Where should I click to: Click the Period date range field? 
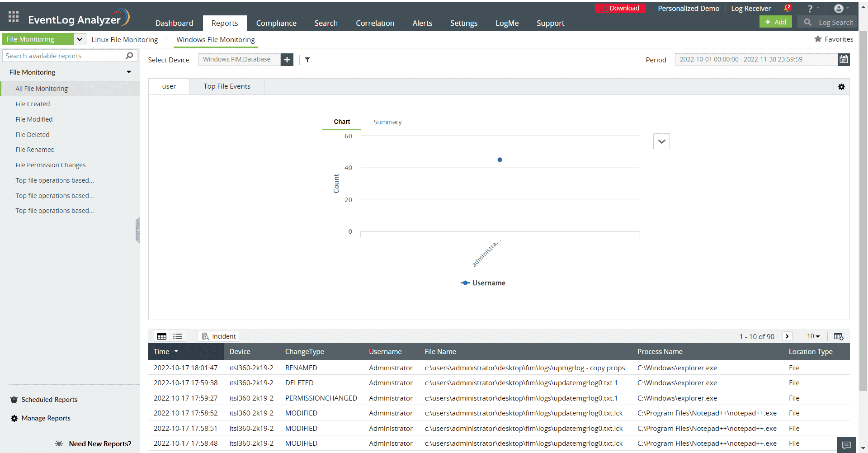click(756, 59)
